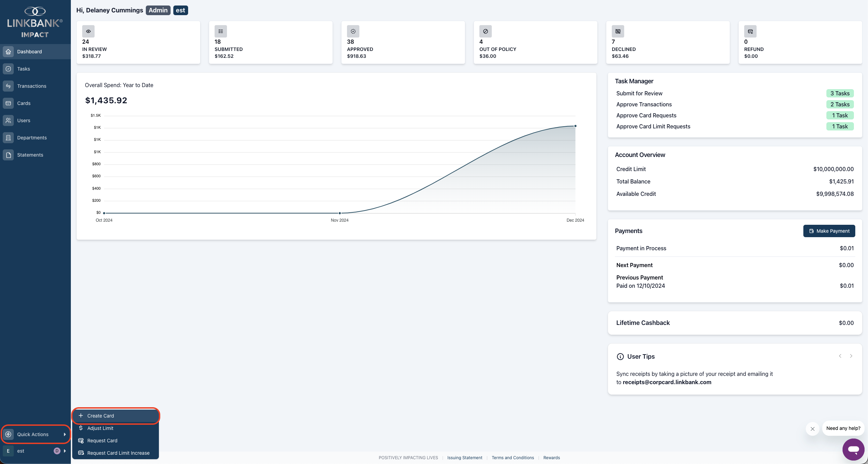Open Transactions via its arrows icon
This screenshot has height=464, width=868.
[x=8, y=86]
